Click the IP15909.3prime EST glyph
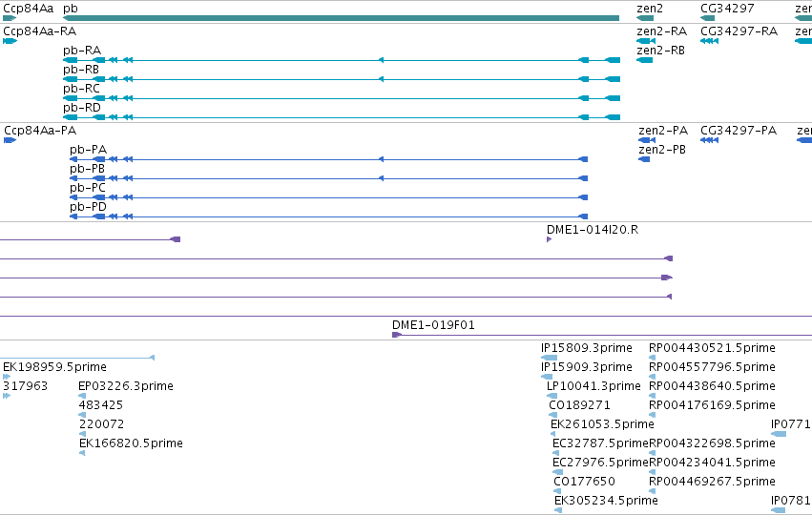 547,377
